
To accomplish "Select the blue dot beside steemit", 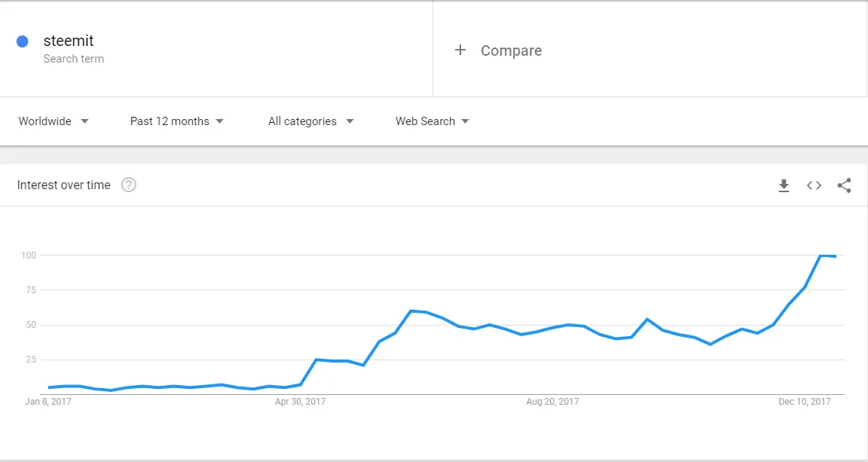I will tap(22, 41).
